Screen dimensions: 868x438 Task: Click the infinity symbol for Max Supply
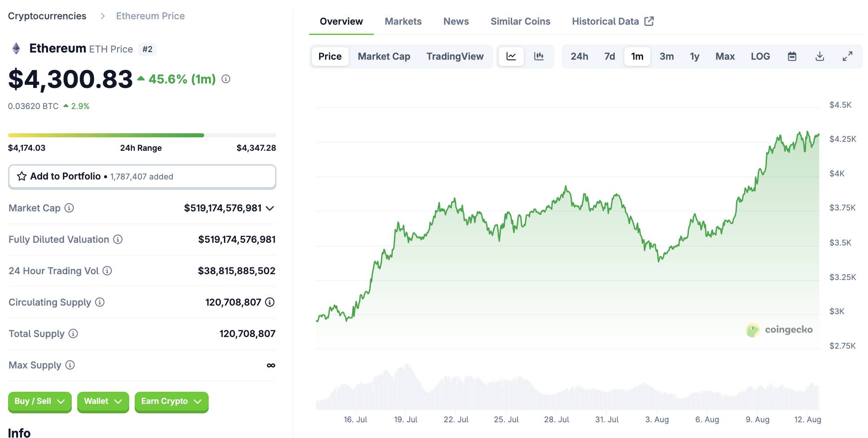pos(271,365)
